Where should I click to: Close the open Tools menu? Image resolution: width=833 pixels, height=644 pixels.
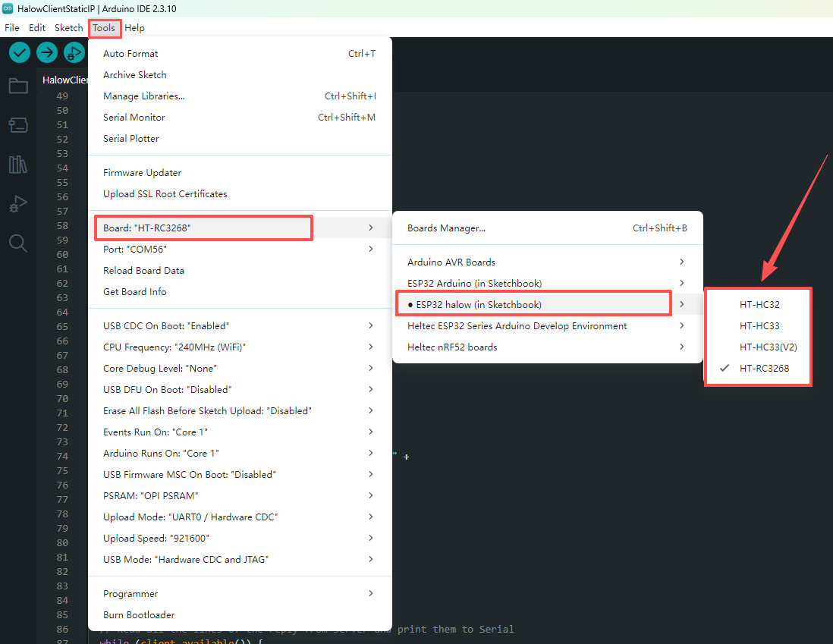click(x=104, y=27)
